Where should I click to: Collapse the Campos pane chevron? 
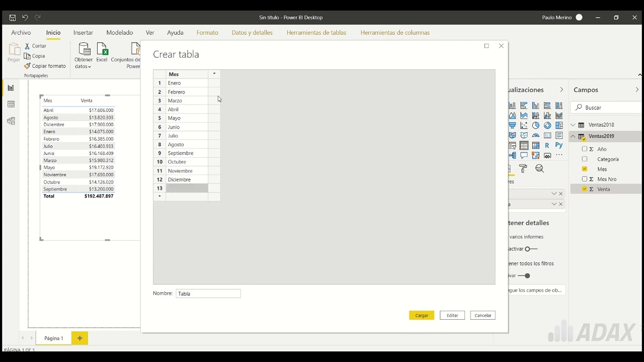click(x=637, y=89)
